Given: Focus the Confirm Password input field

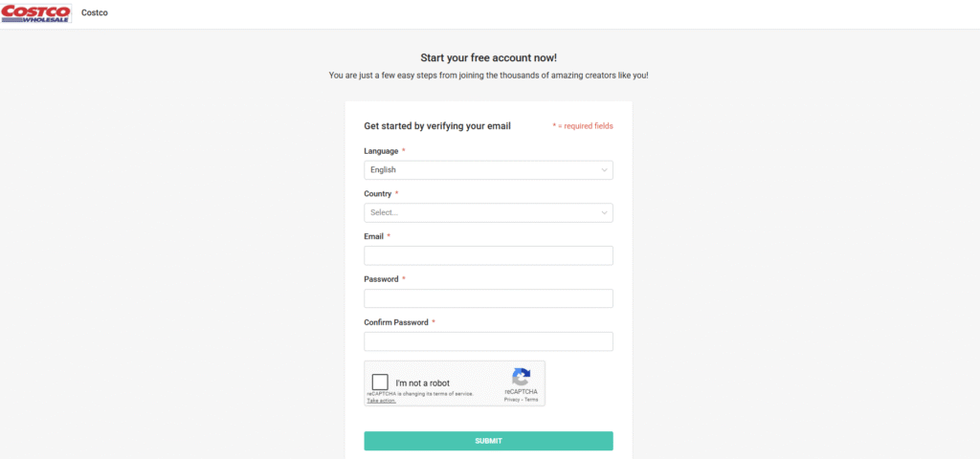Looking at the screenshot, I should tap(488, 341).
